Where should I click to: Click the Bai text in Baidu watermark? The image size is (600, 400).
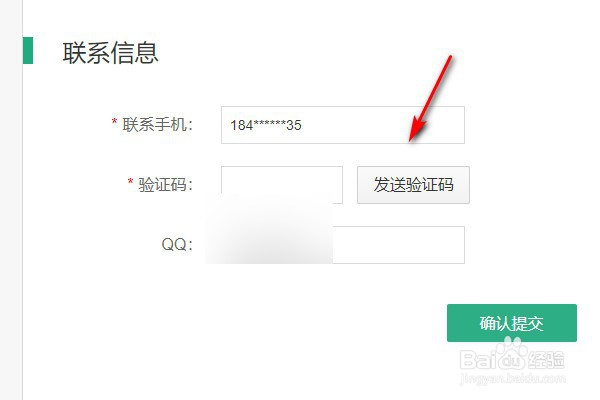pyautogui.click(x=478, y=359)
